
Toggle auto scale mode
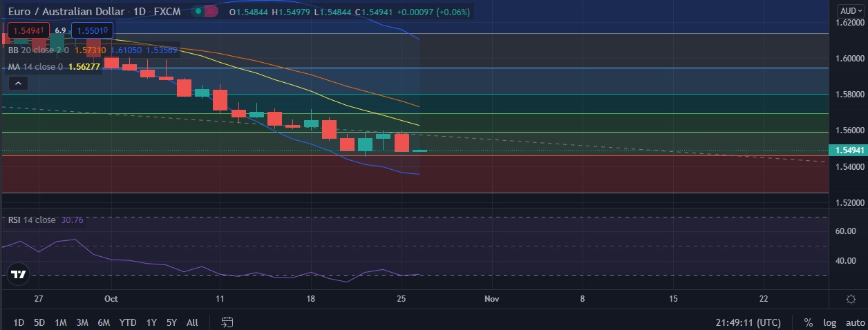click(x=855, y=322)
